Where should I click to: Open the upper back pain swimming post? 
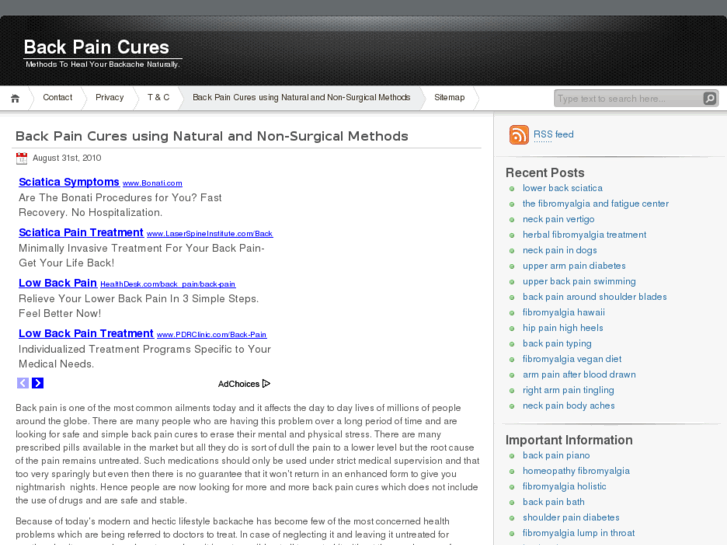point(579,282)
